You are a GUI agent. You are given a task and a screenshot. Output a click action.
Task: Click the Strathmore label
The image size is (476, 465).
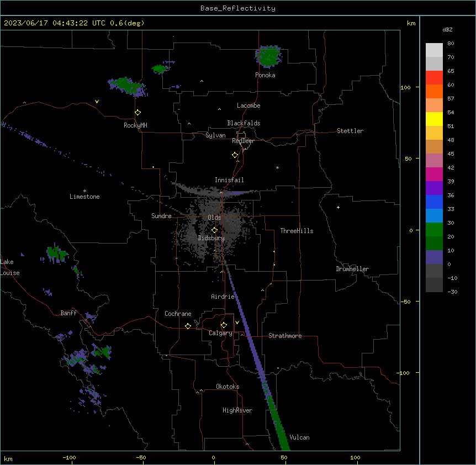285,336
